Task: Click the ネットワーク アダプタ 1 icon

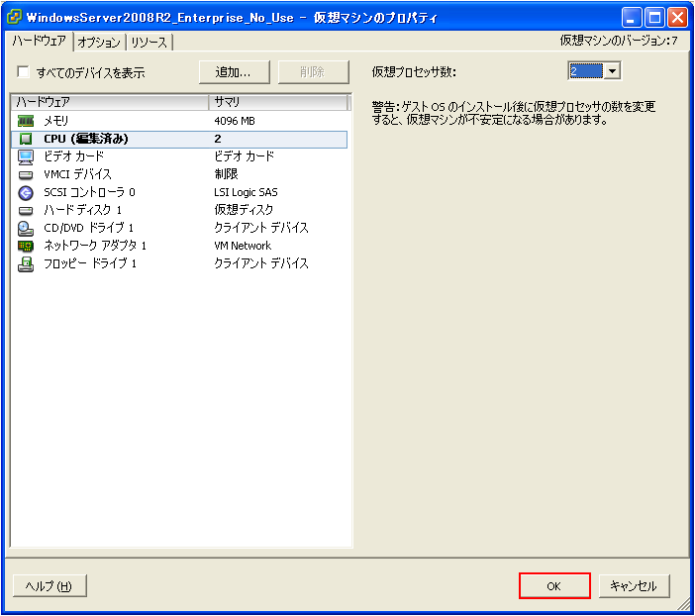Action: pos(26,246)
